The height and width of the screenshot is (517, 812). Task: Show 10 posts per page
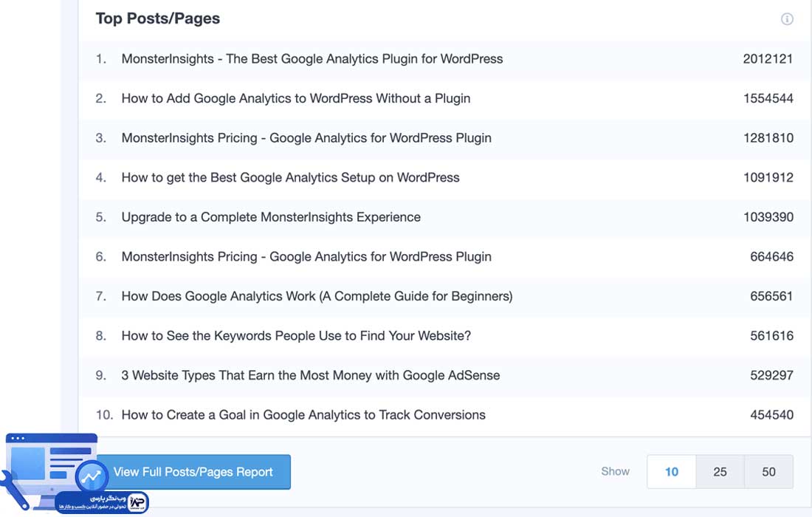point(672,472)
